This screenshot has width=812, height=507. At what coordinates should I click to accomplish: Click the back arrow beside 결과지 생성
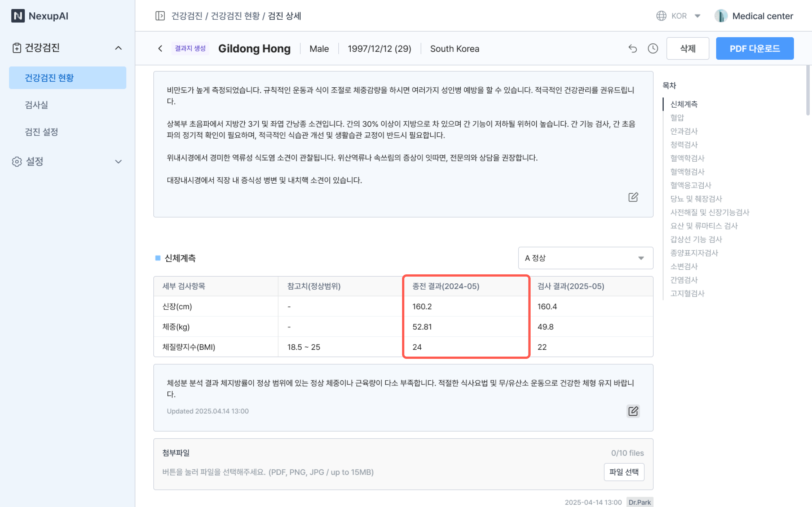(x=160, y=49)
